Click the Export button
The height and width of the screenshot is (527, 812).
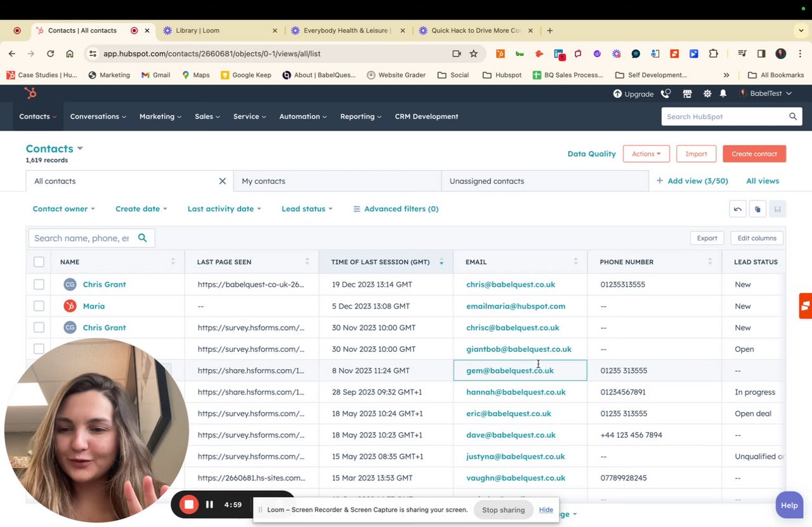tap(707, 238)
